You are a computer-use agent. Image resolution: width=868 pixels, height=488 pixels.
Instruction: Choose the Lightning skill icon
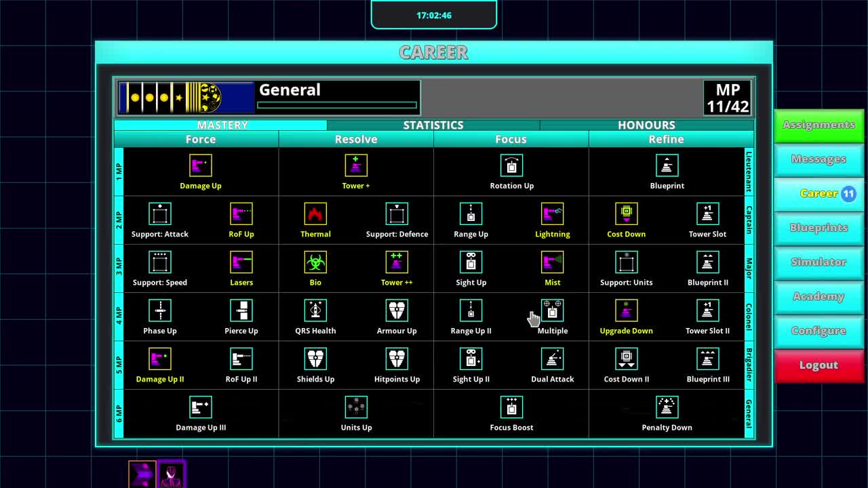[552, 214]
